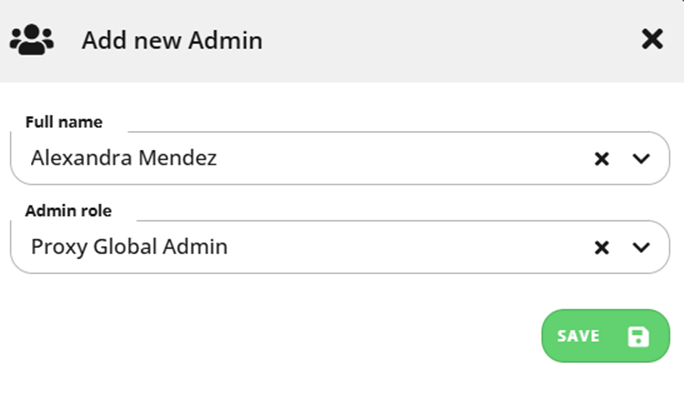Click the dialog header bar background

pos(342,41)
